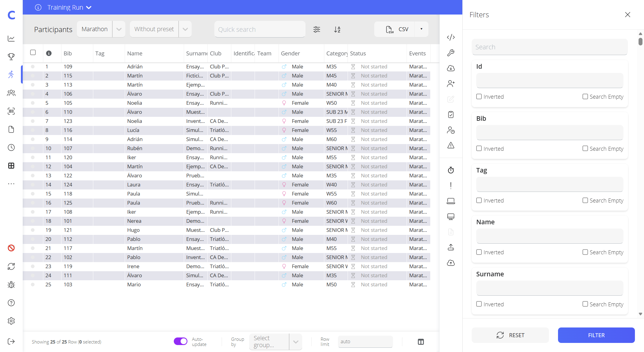Screen dimensions: 644x352
Task: Open the analytics chart icon in sidebar
Action: pyautogui.click(x=11, y=38)
